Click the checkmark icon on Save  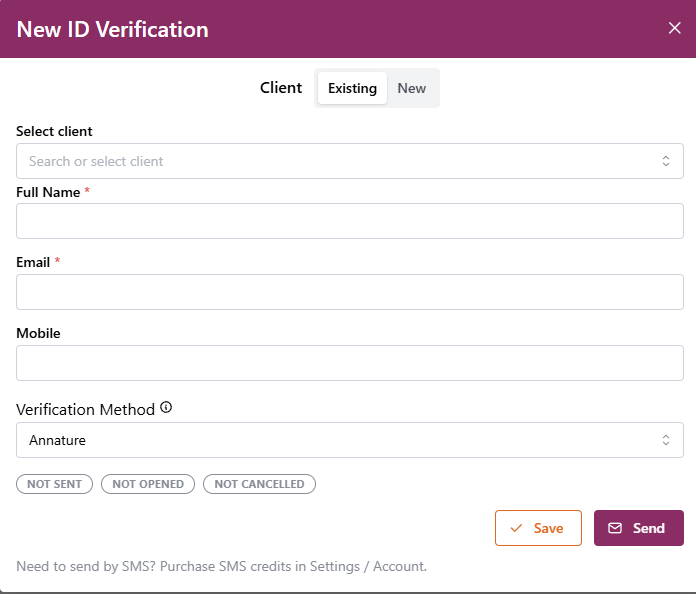coord(516,528)
